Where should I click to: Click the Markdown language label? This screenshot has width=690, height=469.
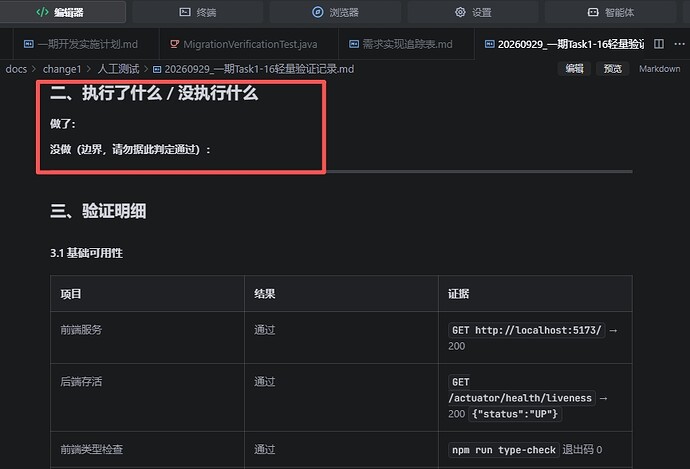[660, 69]
